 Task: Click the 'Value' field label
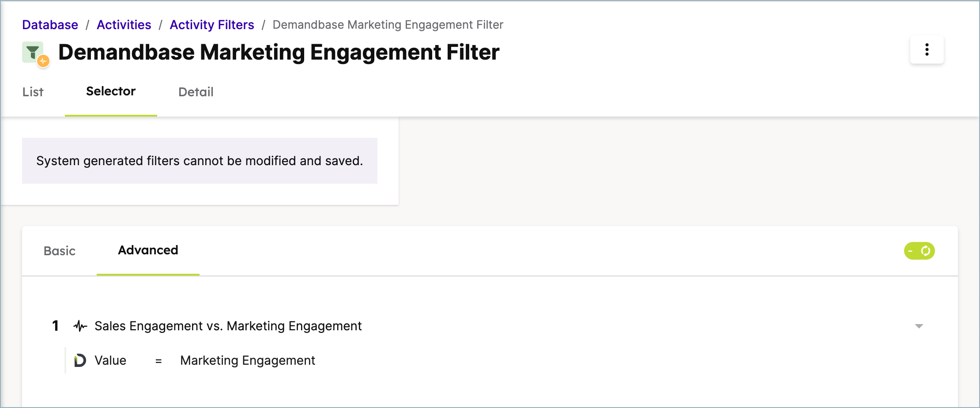pos(110,360)
